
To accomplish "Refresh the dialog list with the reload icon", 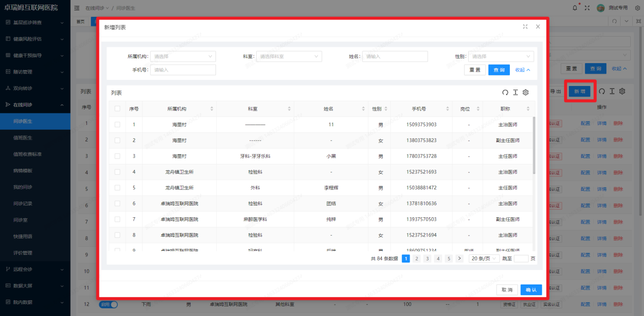I will tap(505, 93).
